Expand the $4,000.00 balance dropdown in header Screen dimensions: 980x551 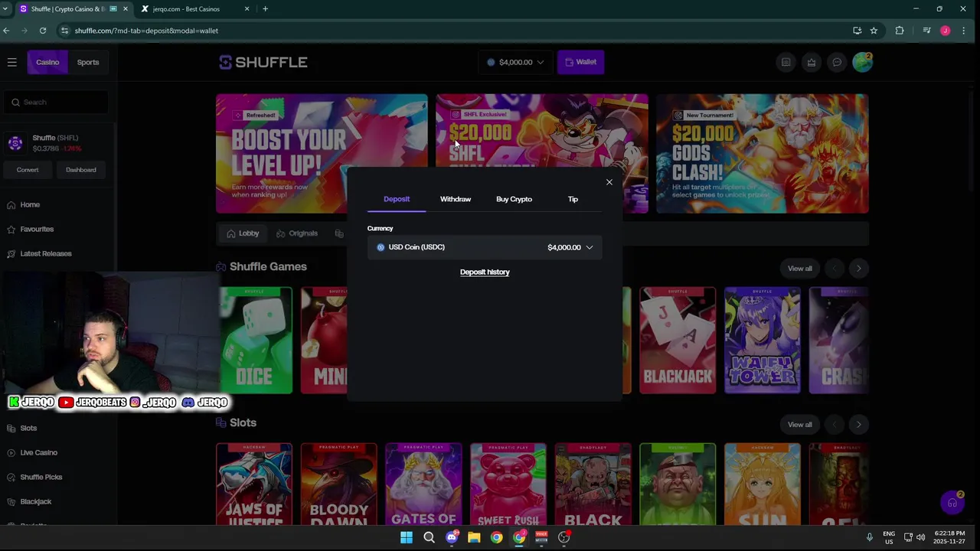515,62
